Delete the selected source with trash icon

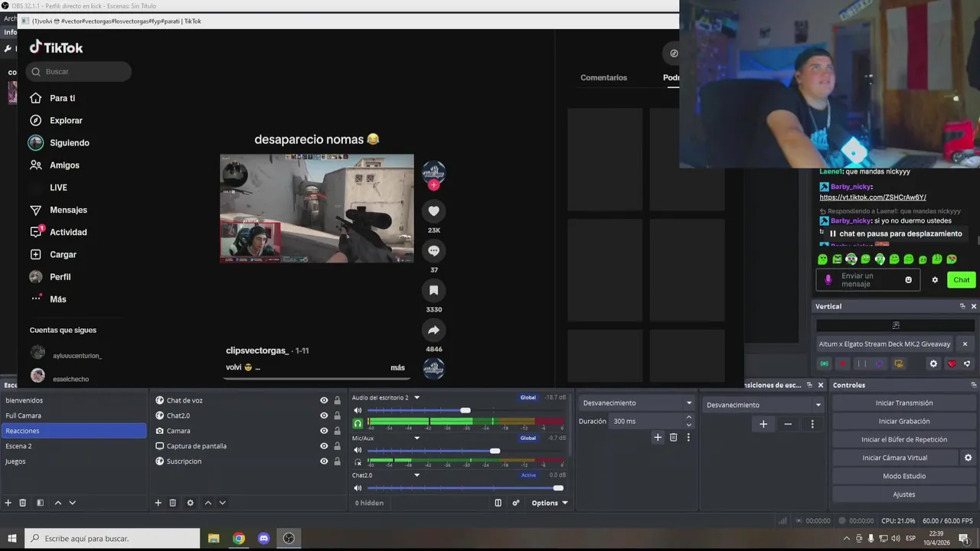coord(173,503)
